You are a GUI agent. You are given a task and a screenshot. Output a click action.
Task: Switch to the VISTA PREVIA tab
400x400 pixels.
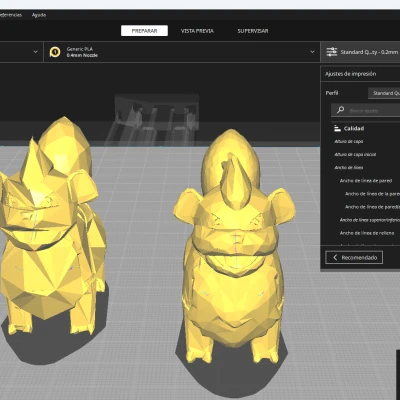pos(197,31)
